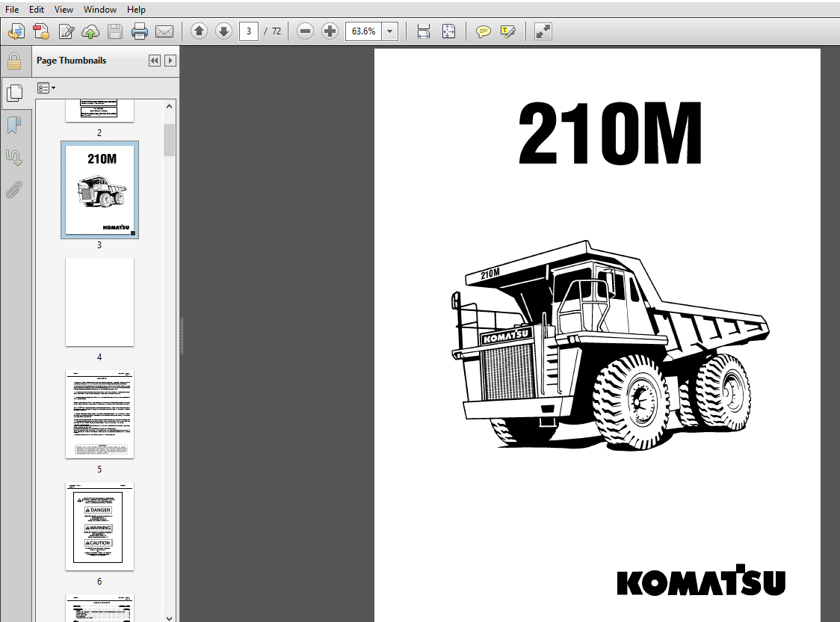
Task: Click the thumbnail scrollbar down arrow
Action: tap(170, 618)
